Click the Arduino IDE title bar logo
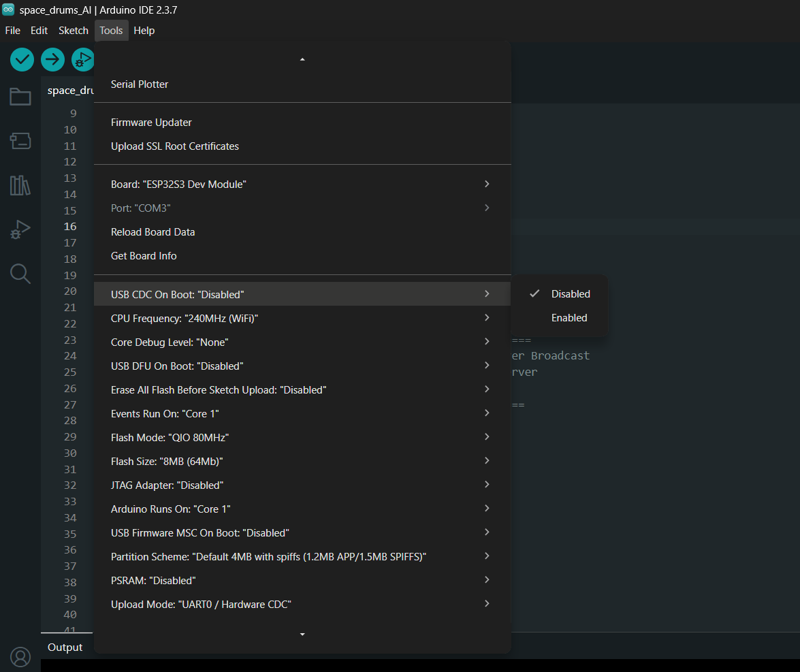The width and height of the screenshot is (800, 672). pyautogui.click(x=8, y=9)
